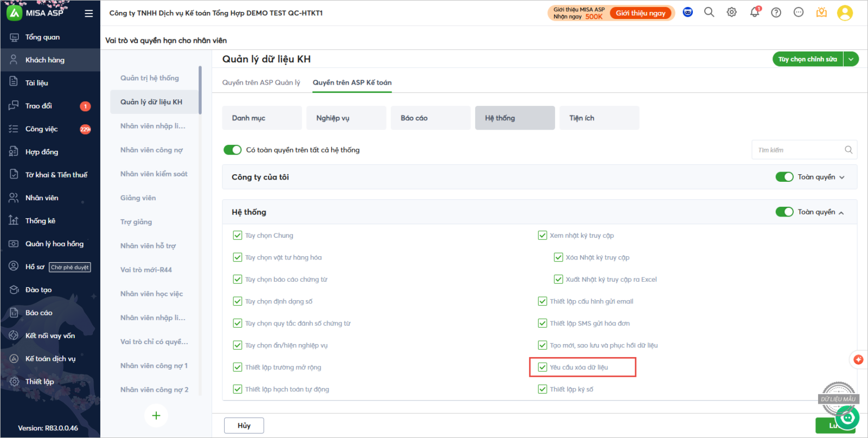Switch to 'Quyền trên ASP Quản lý' tab

click(261, 82)
